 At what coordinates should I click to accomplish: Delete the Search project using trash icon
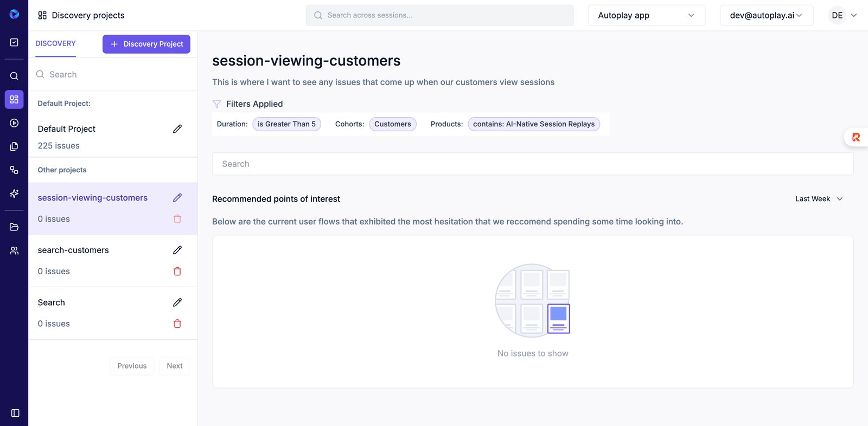(177, 324)
